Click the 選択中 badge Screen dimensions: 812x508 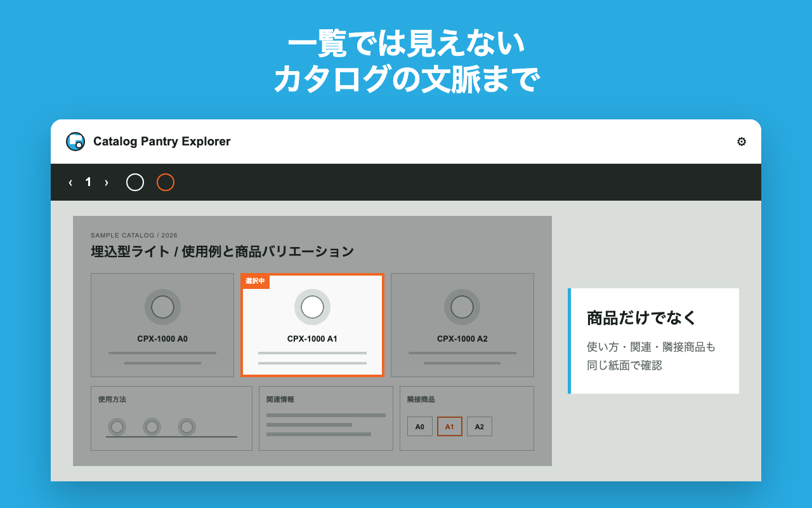pos(255,281)
